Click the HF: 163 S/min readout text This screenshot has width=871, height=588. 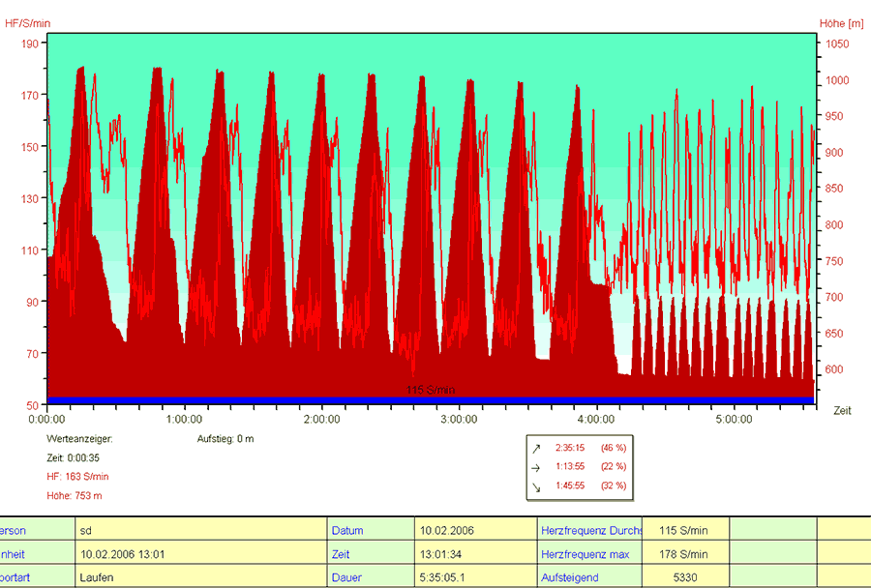(x=77, y=476)
